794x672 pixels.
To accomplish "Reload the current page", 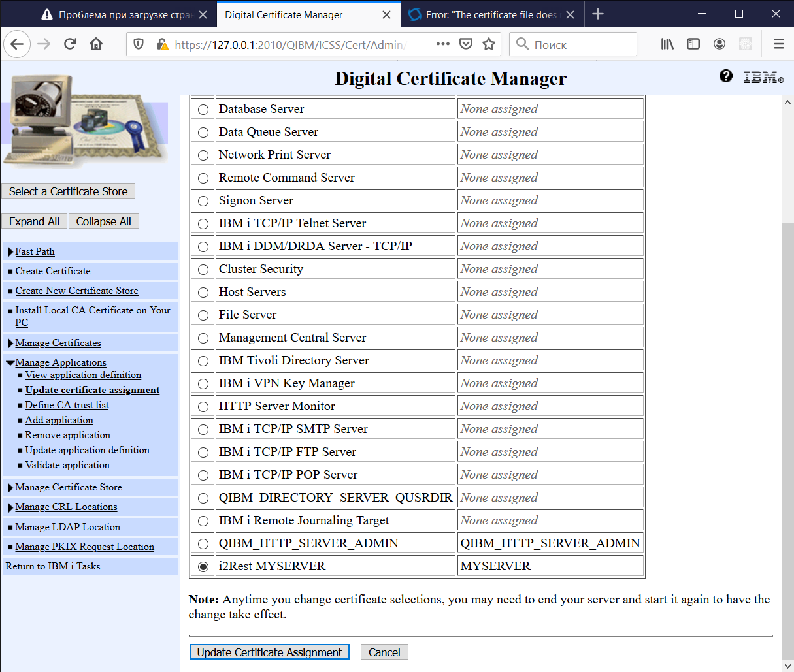I will click(70, 44).
